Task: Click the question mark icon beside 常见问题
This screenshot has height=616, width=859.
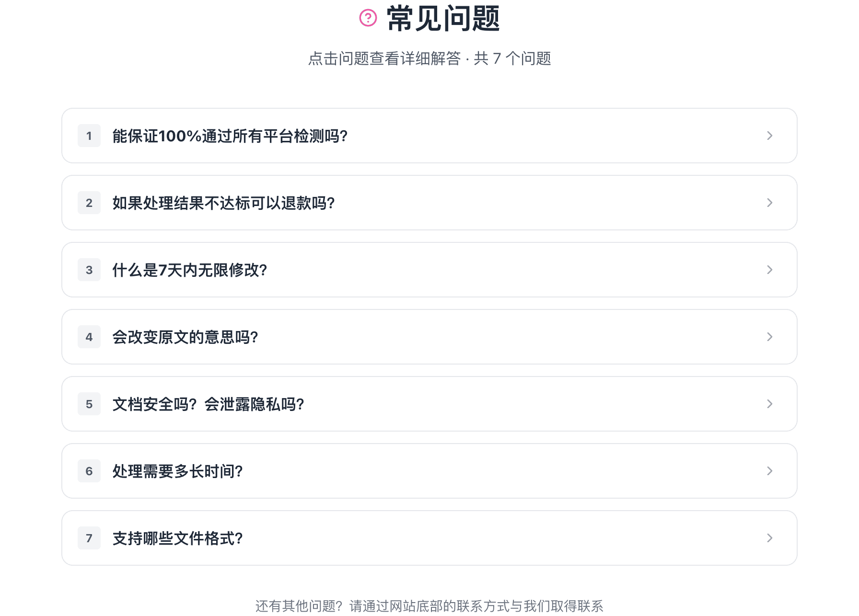Action: pyautogui.click(x=368, y=19)
